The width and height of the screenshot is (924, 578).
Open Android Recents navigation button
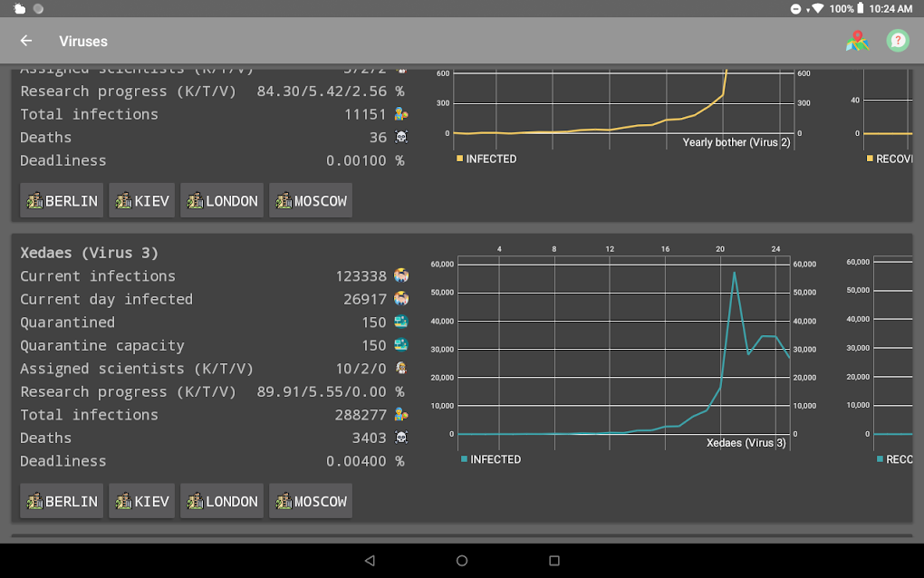coord(553,560)
